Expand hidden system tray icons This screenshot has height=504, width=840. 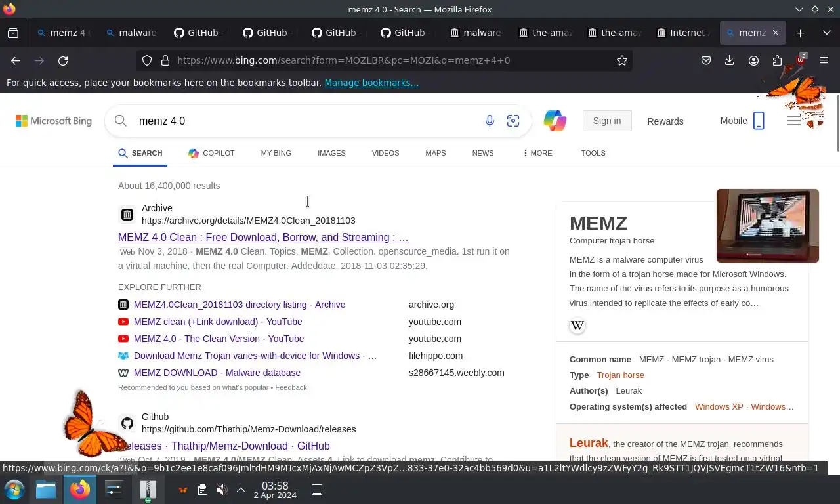pos(241,490)
